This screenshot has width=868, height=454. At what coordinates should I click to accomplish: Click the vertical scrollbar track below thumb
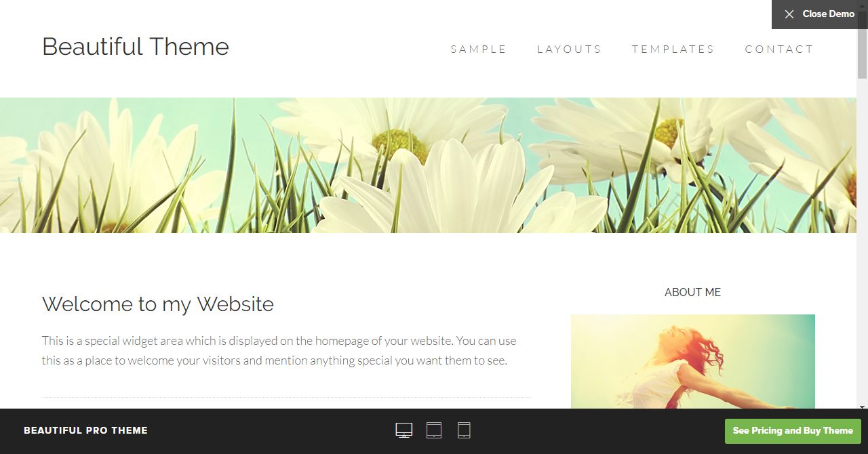click(862, 241)
